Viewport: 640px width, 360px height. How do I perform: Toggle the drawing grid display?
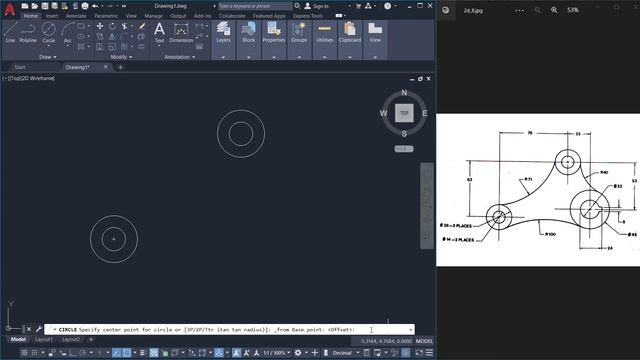click(x=24, y=353)
